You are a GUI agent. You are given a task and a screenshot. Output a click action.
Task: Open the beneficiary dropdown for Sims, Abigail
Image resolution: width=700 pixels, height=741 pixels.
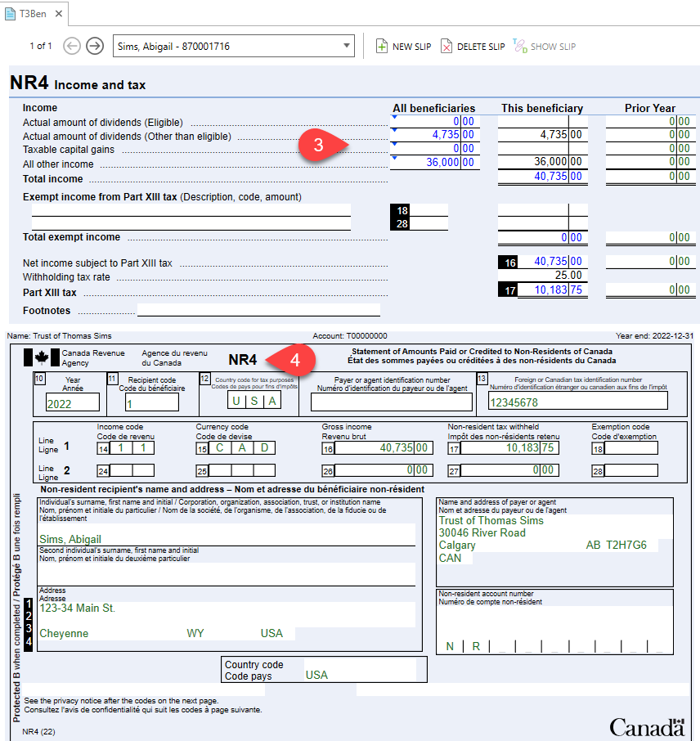click(x=347, y=47)
